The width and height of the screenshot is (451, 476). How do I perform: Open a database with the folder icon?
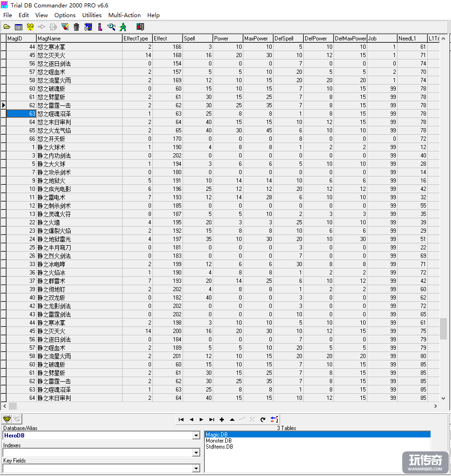coord(7,27)
